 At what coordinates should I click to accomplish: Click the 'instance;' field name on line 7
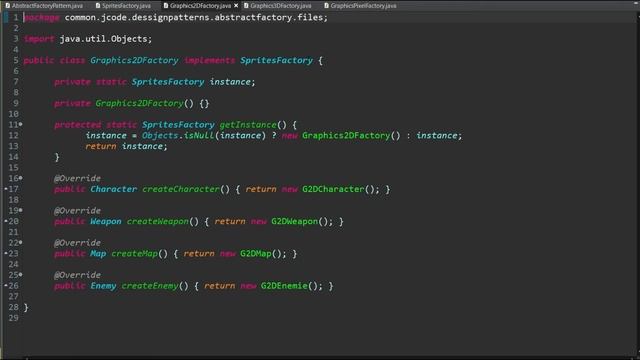click(232, 82)
